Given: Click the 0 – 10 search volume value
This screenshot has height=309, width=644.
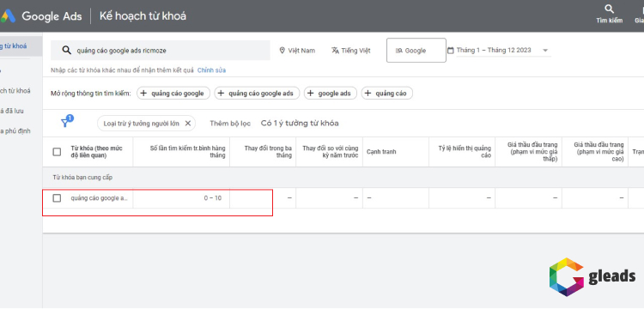Looking at the screenshot, I should click(x=213, y=198).
